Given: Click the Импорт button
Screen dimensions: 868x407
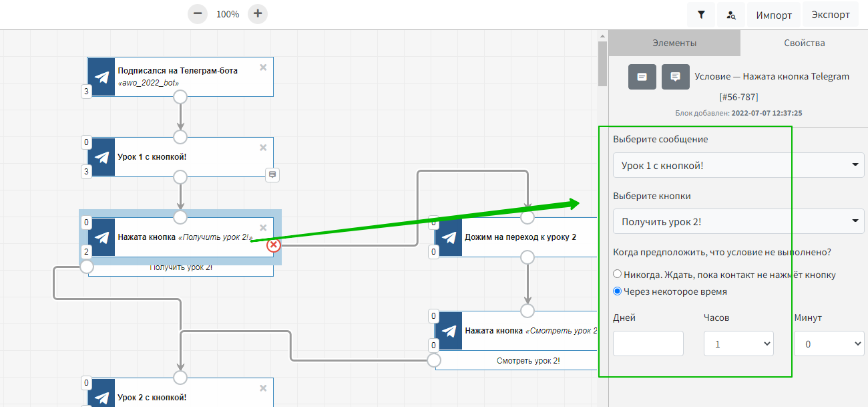Looking at the screenshot, I should coord(774,15).
